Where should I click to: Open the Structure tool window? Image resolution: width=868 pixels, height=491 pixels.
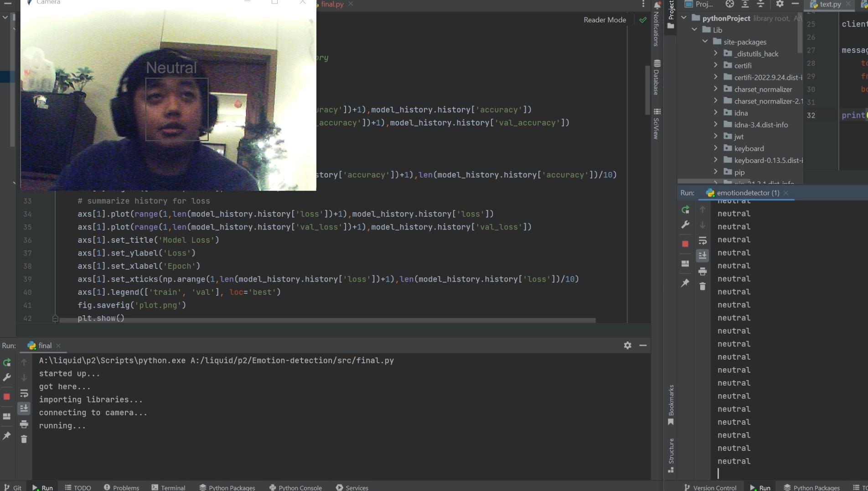pyautogui.click(x=671, y=455)
